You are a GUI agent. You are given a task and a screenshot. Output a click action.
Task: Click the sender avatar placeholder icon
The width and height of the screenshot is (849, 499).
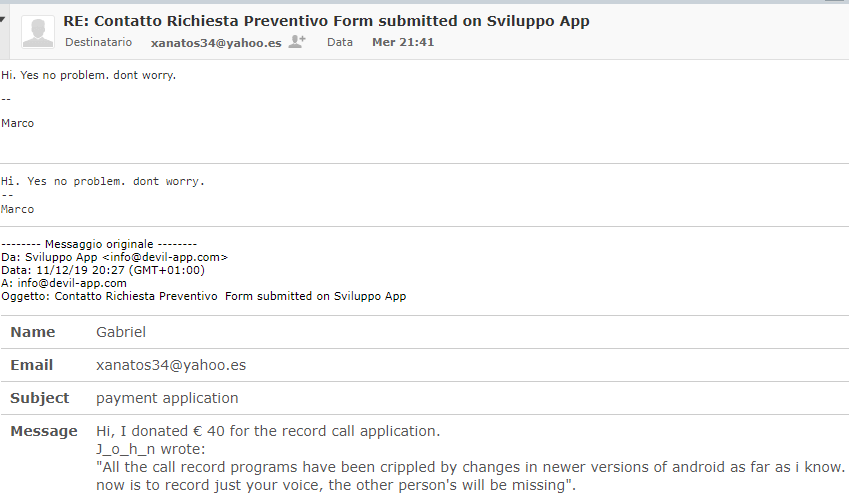[38, 31]
